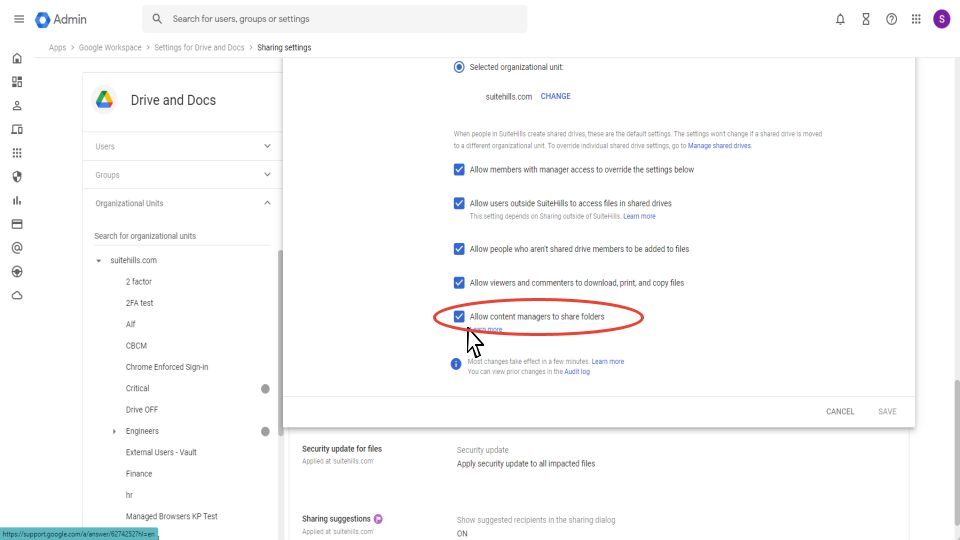Viewport: 960px width, 540px height.
Task: Open Rules target icon in sidebar
Action: coord(17,272)
